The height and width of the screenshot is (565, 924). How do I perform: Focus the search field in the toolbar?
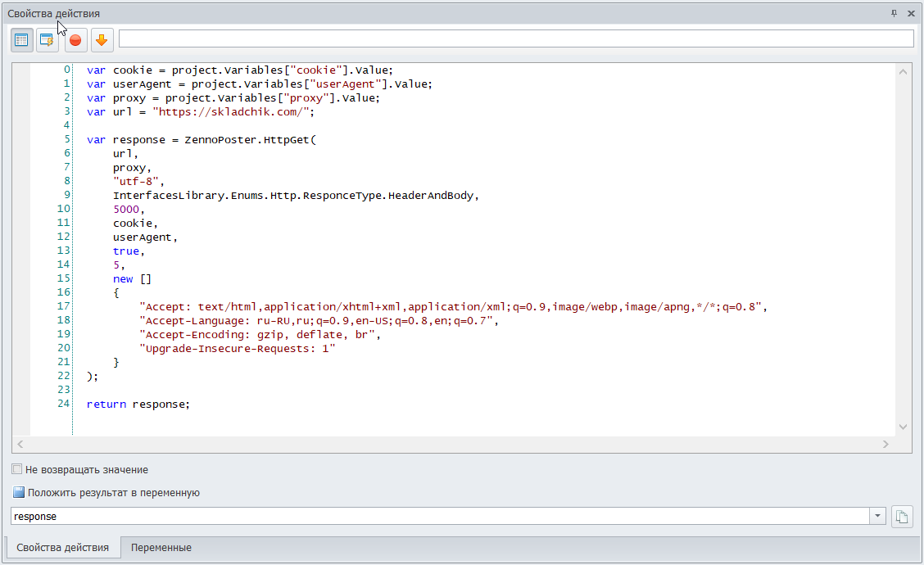[516, 38]
